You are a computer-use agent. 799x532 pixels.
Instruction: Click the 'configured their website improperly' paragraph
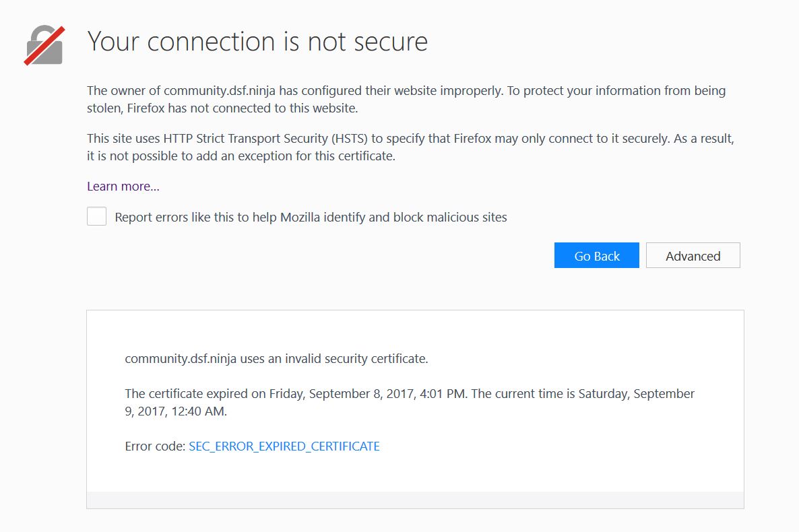pos(406,100)
